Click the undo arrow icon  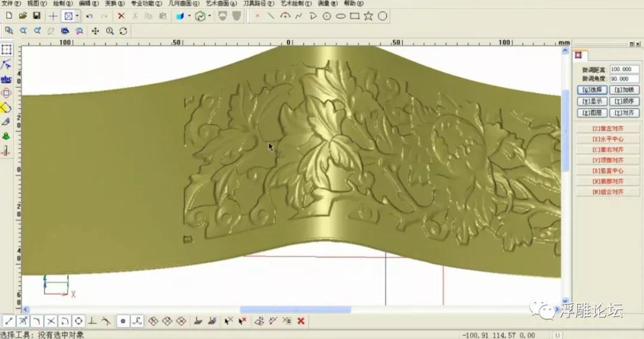click(90, 16)
